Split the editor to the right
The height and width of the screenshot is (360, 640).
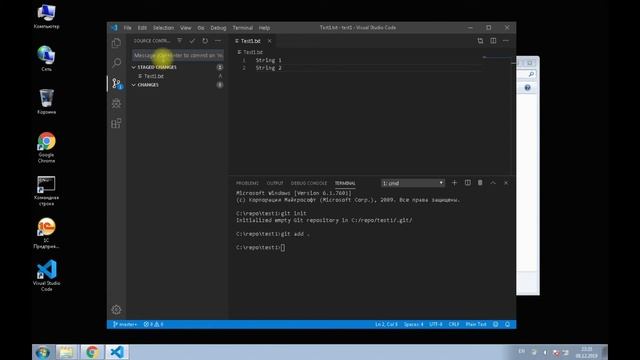(493, 41)
